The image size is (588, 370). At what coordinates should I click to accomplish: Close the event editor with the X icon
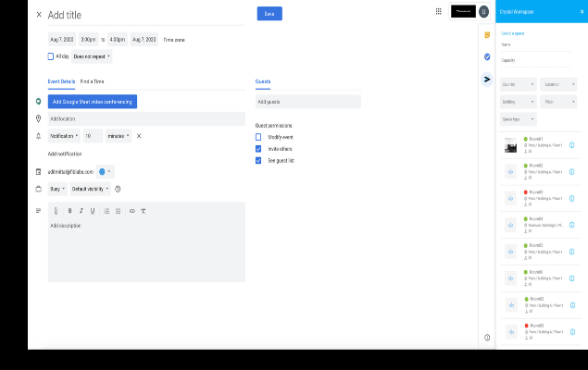point(39,15)
